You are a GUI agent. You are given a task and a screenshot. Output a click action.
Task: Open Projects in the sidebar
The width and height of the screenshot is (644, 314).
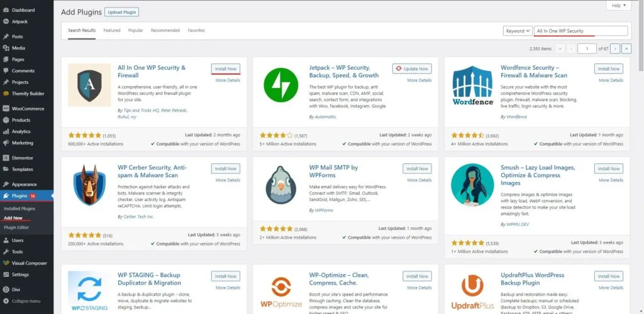click(20, 82)
